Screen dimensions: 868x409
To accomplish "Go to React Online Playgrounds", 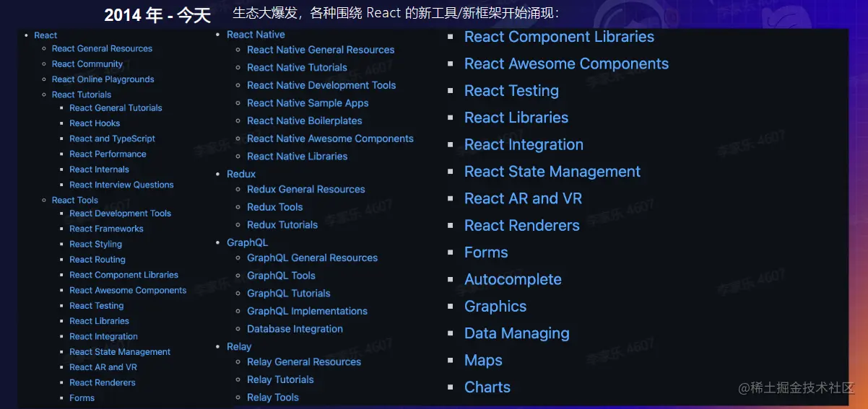I will pos(103,79).
